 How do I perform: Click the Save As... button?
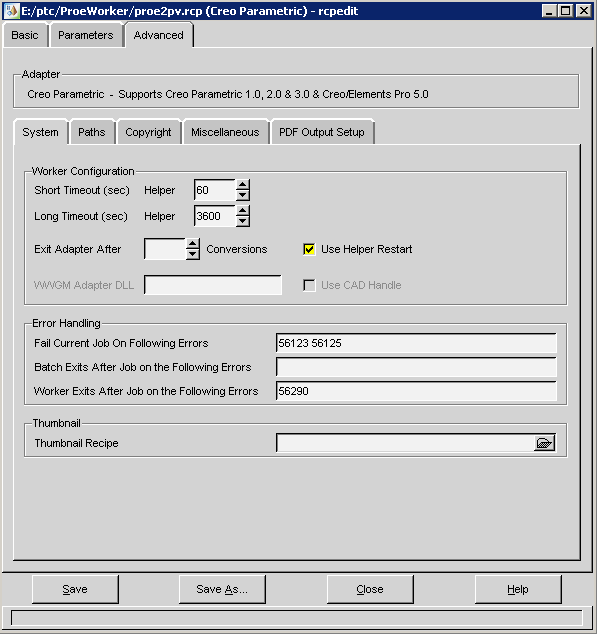222,589
